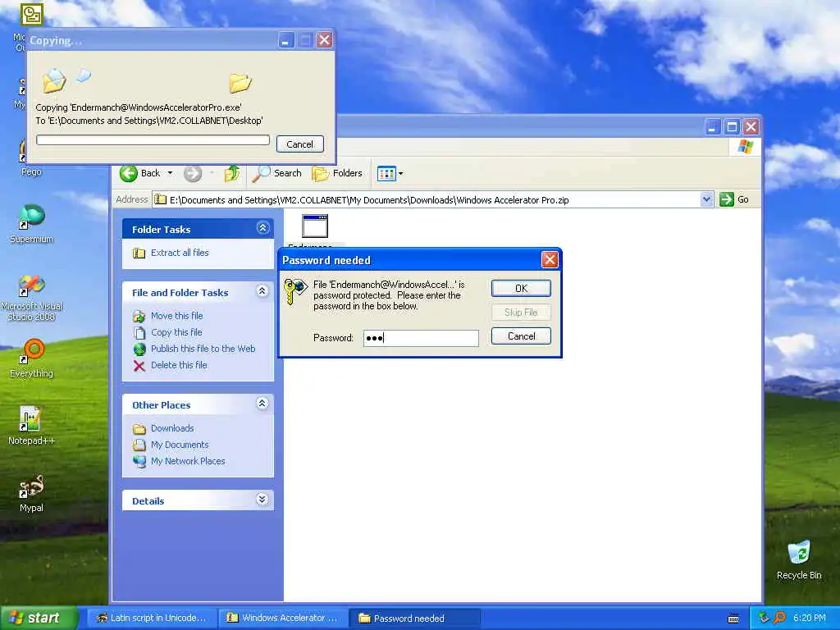This screenshot has height=630, width=840.
Task: Click Move this file link
Action: (177, 316)
